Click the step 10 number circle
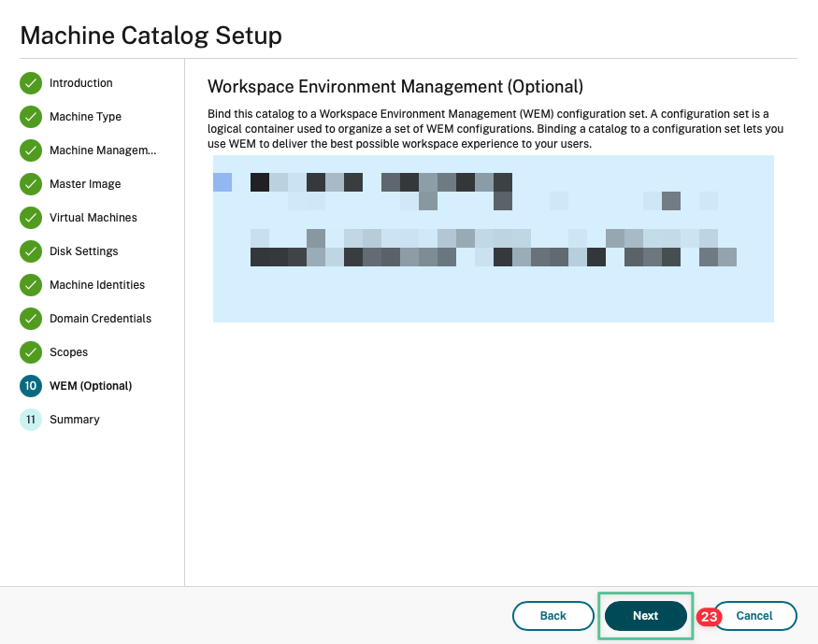This screenshot has height=644, width=818. click(31, 386)
